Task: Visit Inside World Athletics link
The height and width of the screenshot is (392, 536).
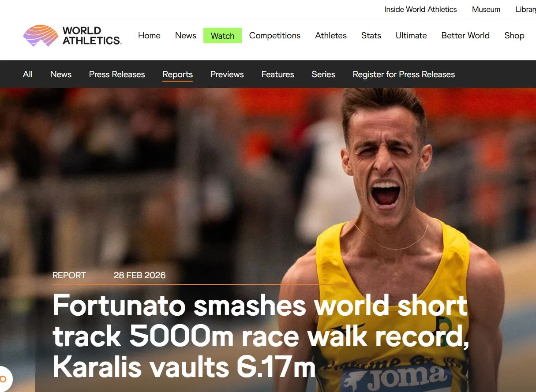Action: 420,9
